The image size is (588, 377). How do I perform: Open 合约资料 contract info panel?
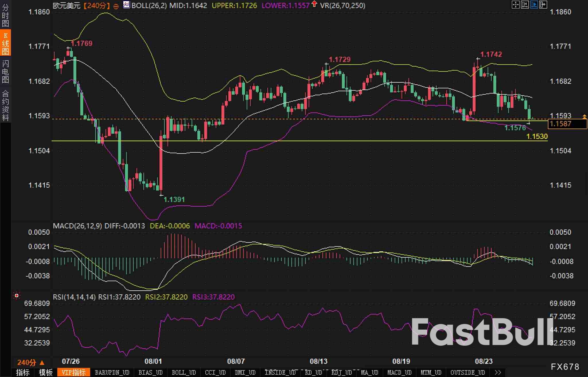click(x=5, y=105)
